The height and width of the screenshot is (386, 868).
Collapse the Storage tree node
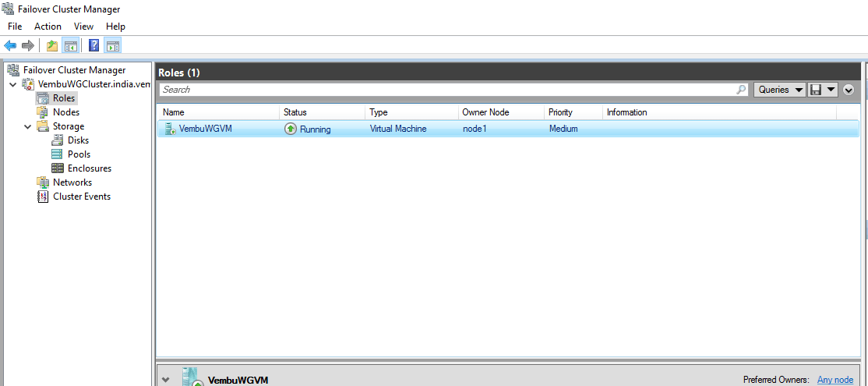(x=28, y=126)
